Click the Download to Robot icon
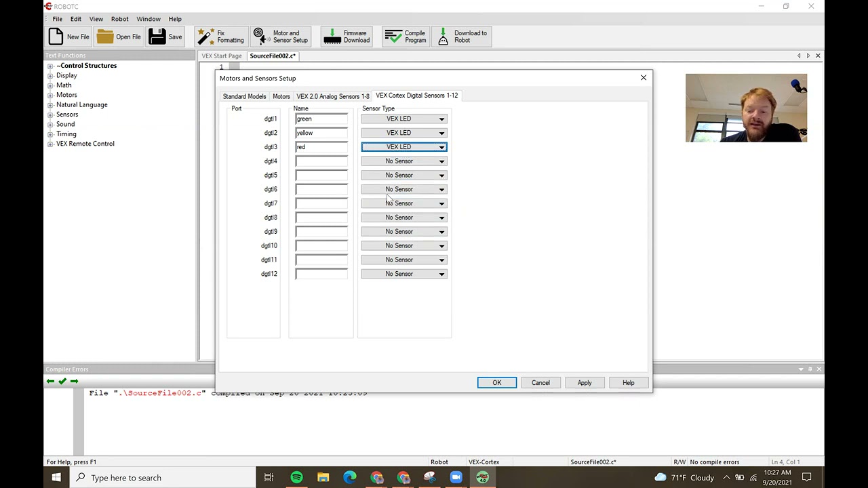This screenshot has width=868, height=488. tap(461, 37)
